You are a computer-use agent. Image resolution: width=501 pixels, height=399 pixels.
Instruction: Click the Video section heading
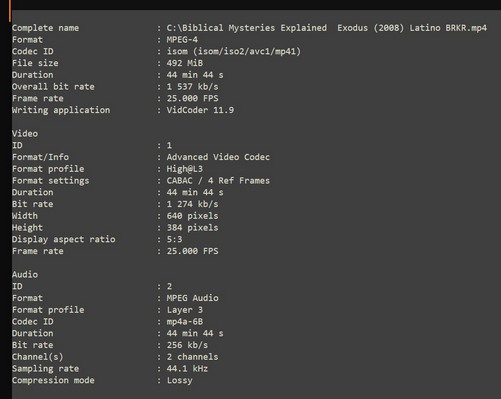tap(25, 134)
